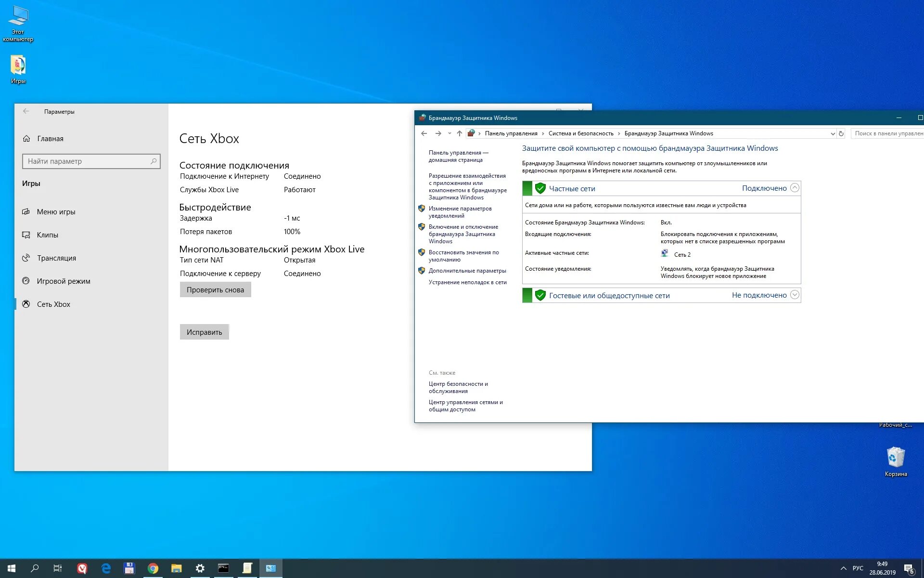This screenshot has width=924, height=578.
Task: Open 'Центр безопасности и обслуживания' link
Action: pos(458,387)
